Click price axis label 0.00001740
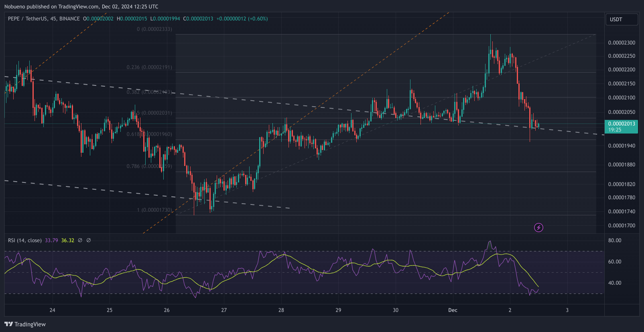Image resolution: width=644 pixels, height=332 pixels. [x=622, y=211]
